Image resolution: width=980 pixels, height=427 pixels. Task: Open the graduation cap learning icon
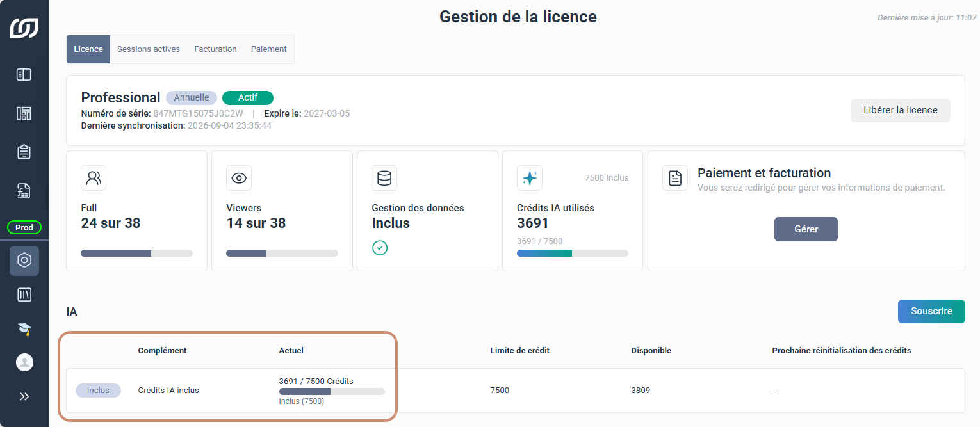(x=24, y=329)
